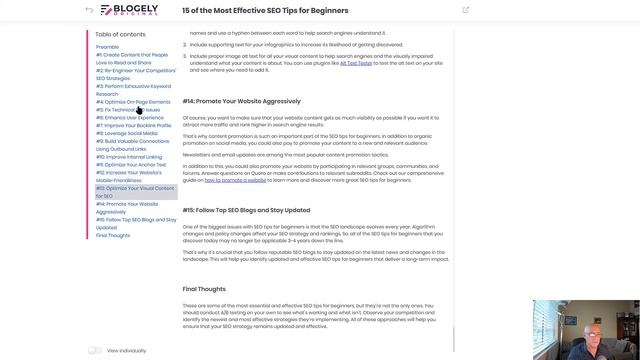The width and height of the screenshot is (640, 360).
Task: Go to Final Thoughts in contents
Action: (x=113, y=236)
